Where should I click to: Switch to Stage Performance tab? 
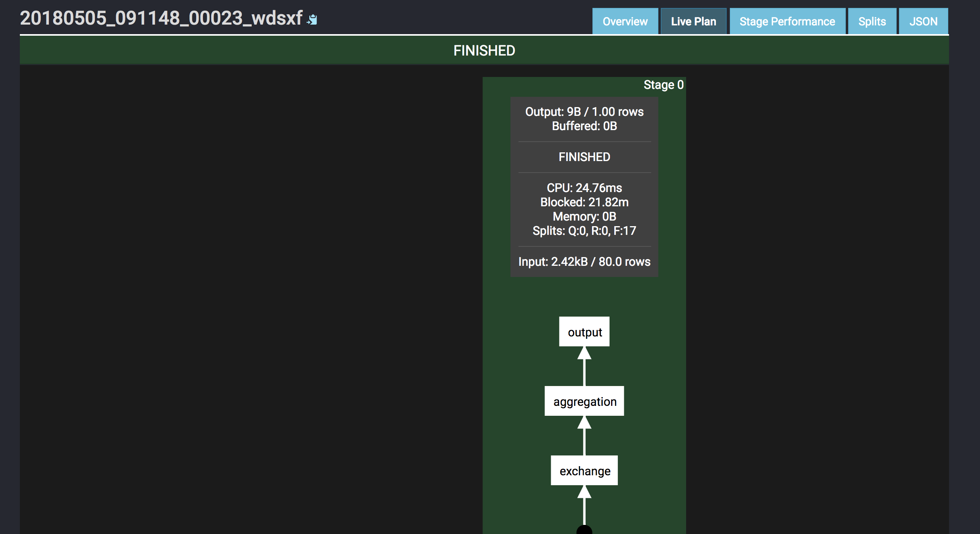point(787,21)
